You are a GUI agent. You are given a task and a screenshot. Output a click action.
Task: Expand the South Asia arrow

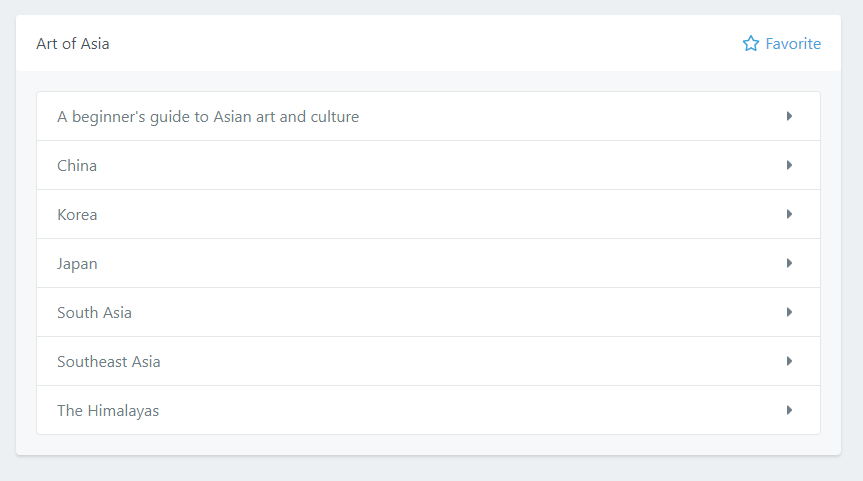[789, 312]
